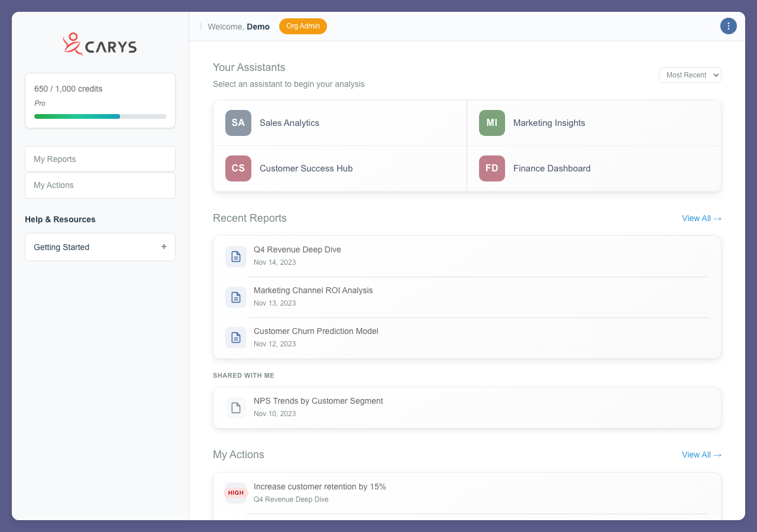Collapse the Help & Resources area via plus control
This screenshot has width=757, height=532.
click(164, 246)
